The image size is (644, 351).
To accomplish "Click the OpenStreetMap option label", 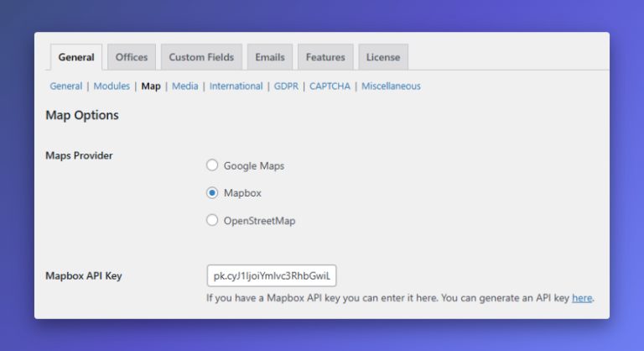I will pos(260,221).
